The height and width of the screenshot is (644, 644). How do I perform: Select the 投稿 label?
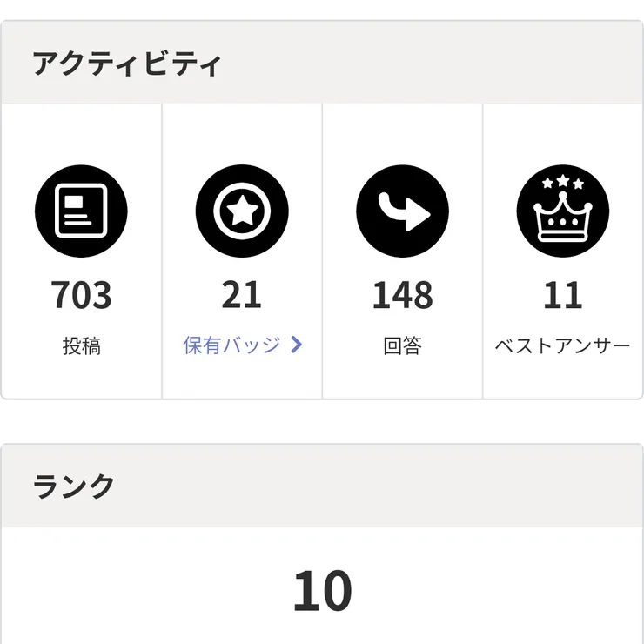click(81, 346)
